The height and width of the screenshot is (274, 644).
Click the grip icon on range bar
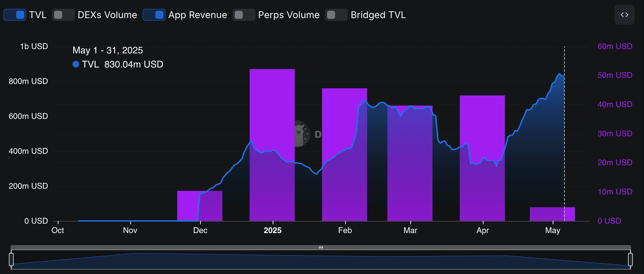pyautogui.click(x=321, y=247)
